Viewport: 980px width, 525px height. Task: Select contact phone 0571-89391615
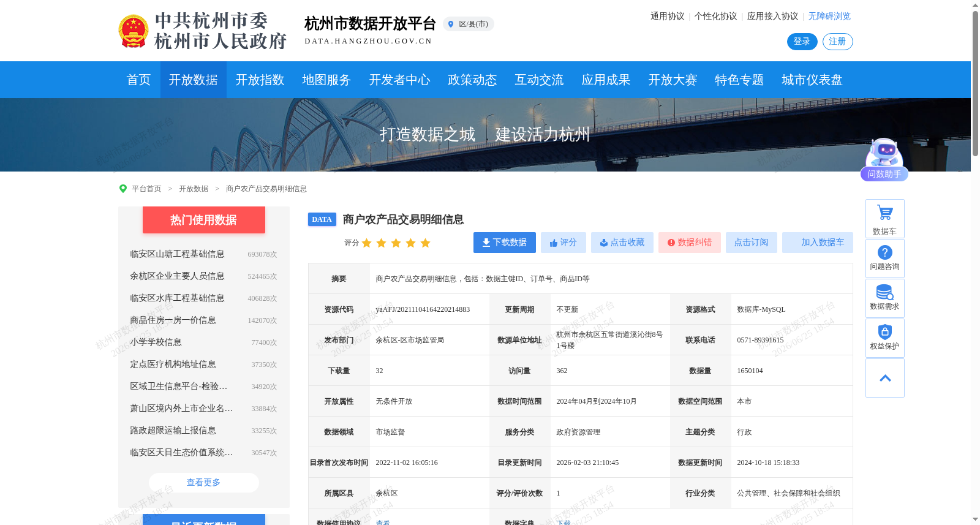point(761,340)
